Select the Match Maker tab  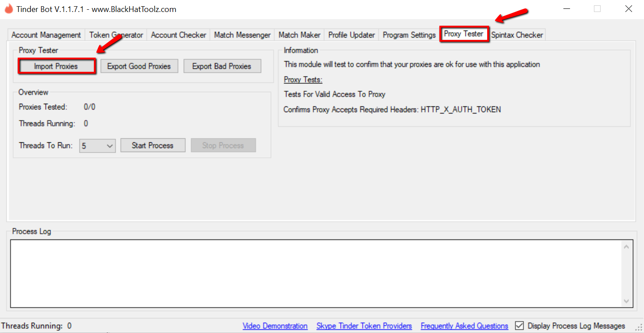coord(299,35)
